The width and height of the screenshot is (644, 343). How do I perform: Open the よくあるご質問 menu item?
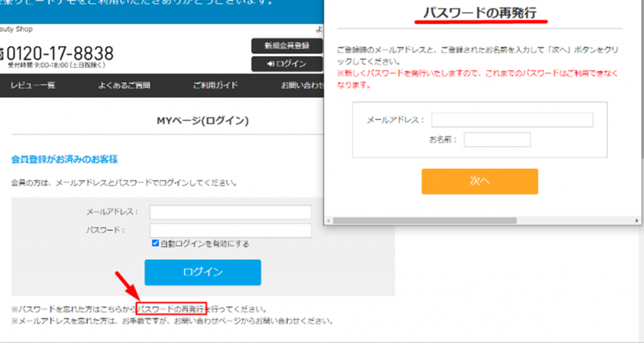click(x=124, y=86)
